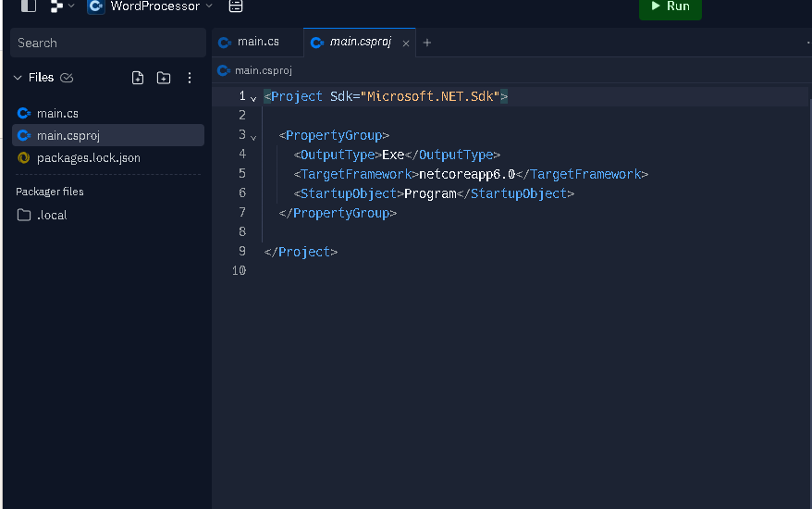Collapse the Files section chevron

point(18,77)
